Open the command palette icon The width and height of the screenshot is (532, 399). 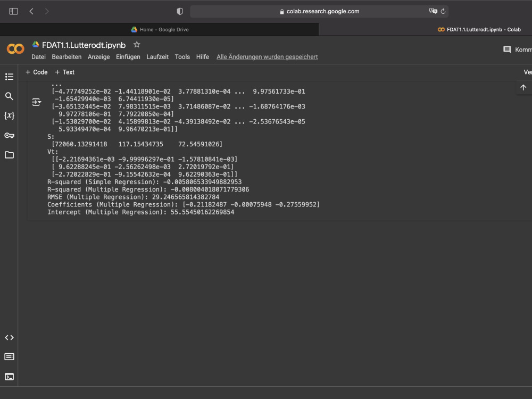(x=9, y=356)
